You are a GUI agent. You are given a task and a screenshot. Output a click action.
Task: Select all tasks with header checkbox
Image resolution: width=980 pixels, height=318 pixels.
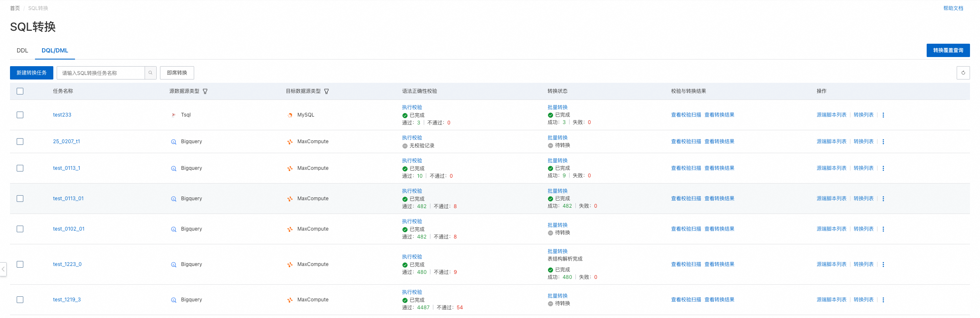click(20, 91)
